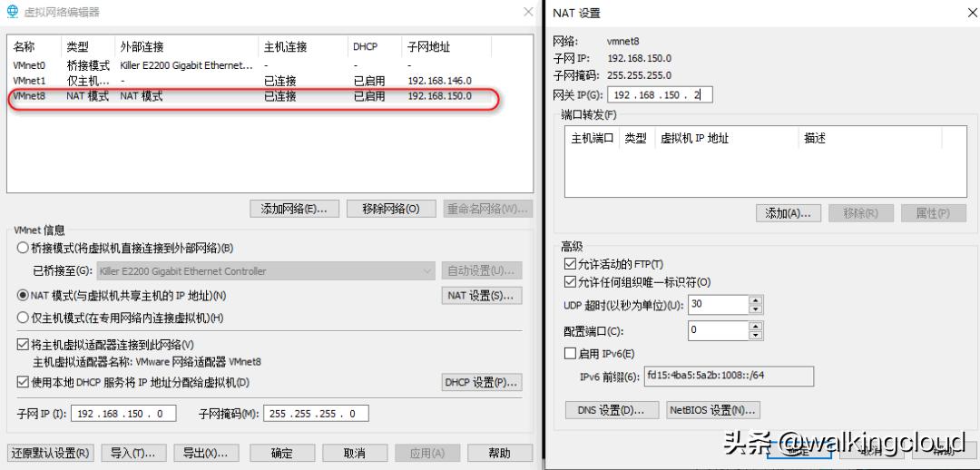Click 192.168.150.0 subnet cell in VMnet8 row
980x470 pixels.
pos(439,96)
